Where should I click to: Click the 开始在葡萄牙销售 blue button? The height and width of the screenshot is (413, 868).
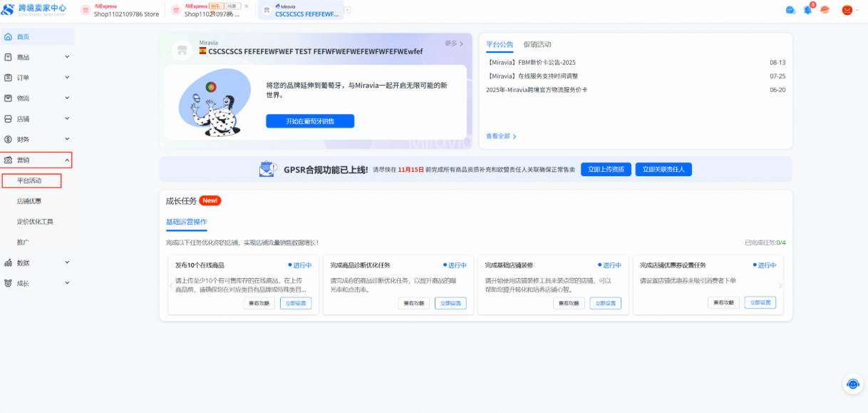click(x=309, y=121)
